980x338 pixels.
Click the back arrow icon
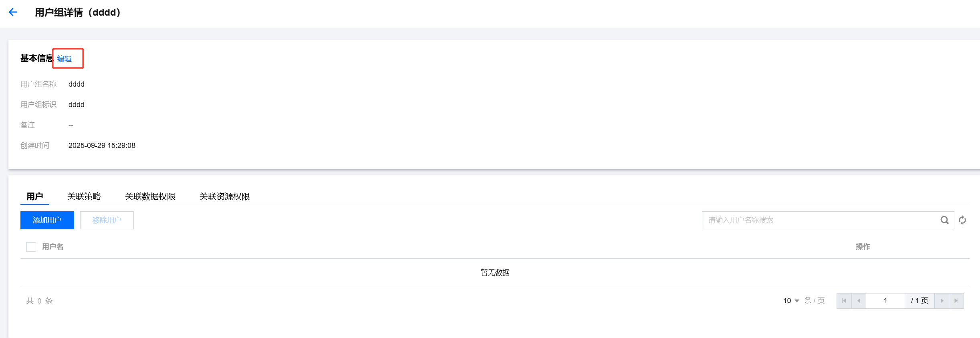pyautogui.click(x=13, y=12)
